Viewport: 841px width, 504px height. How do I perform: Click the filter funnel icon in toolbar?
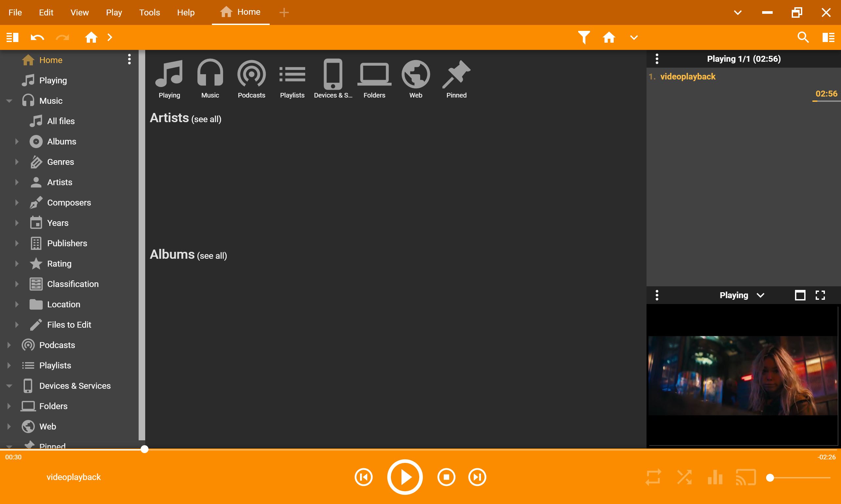click(584, 37)
